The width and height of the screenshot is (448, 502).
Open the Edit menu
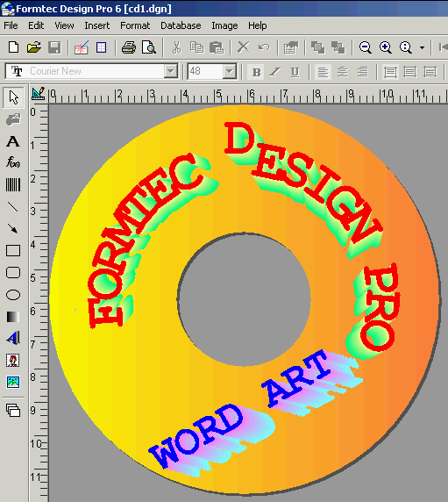point(36,25)
